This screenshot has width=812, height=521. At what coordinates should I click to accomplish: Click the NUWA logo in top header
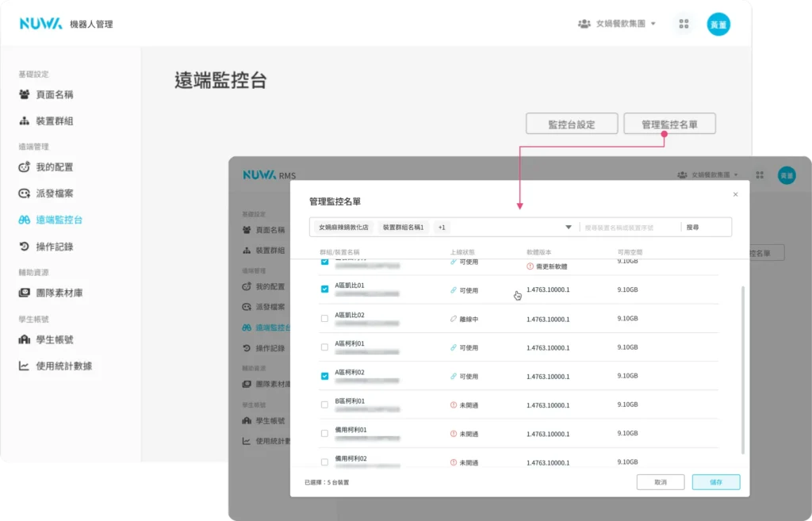(x=40, y=24)
